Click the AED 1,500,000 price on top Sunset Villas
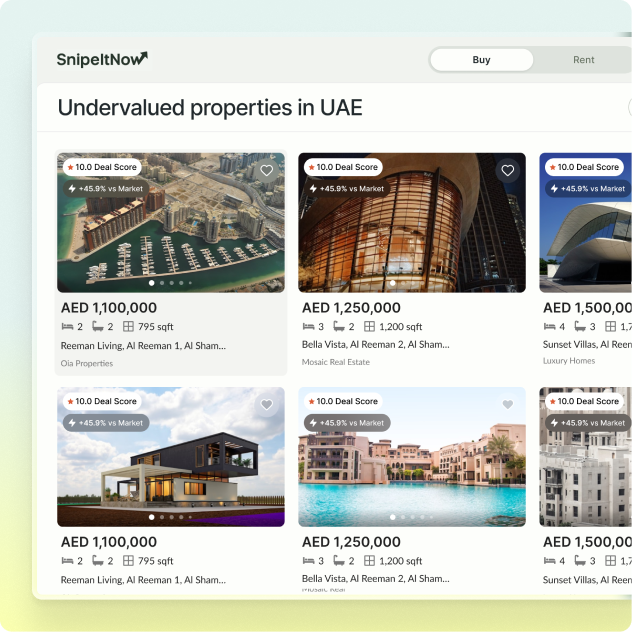The width and height of the screenshot is (632, 632). tap(587, 308)
